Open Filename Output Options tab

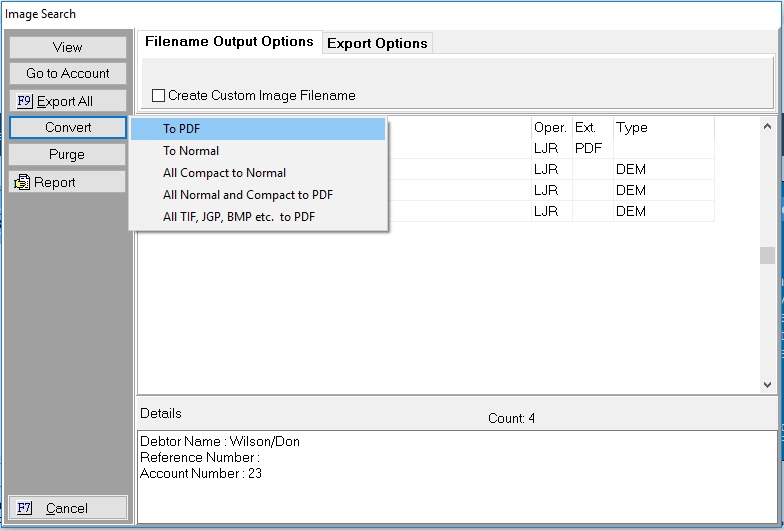pos(229,42)
